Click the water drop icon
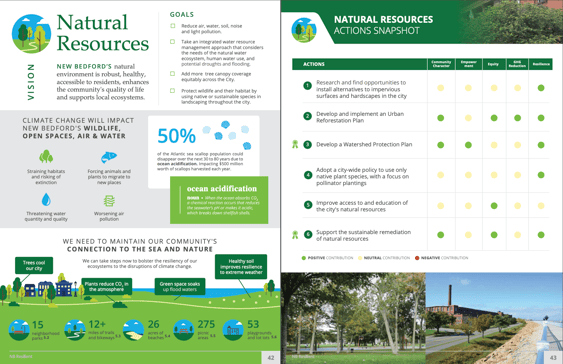 coord(46,199)
